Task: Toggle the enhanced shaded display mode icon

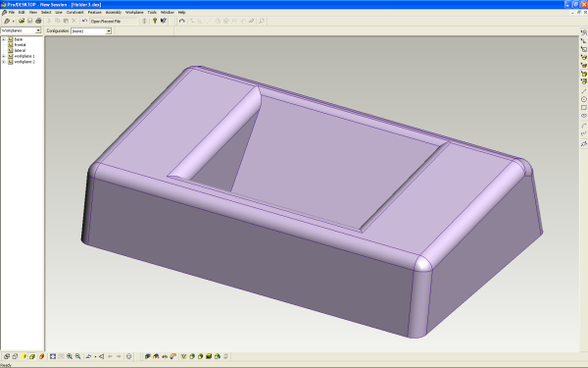Action: (x=32, y=356)
